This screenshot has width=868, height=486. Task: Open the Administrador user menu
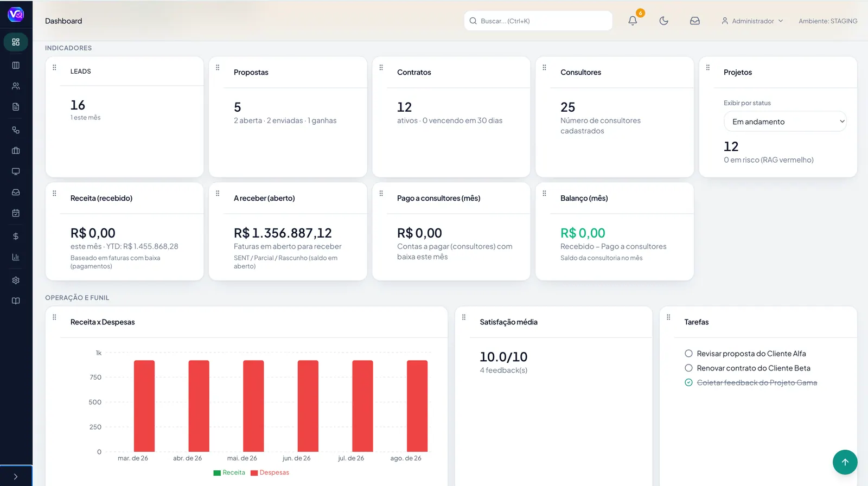pyautogui.click(x=752, y=21)
